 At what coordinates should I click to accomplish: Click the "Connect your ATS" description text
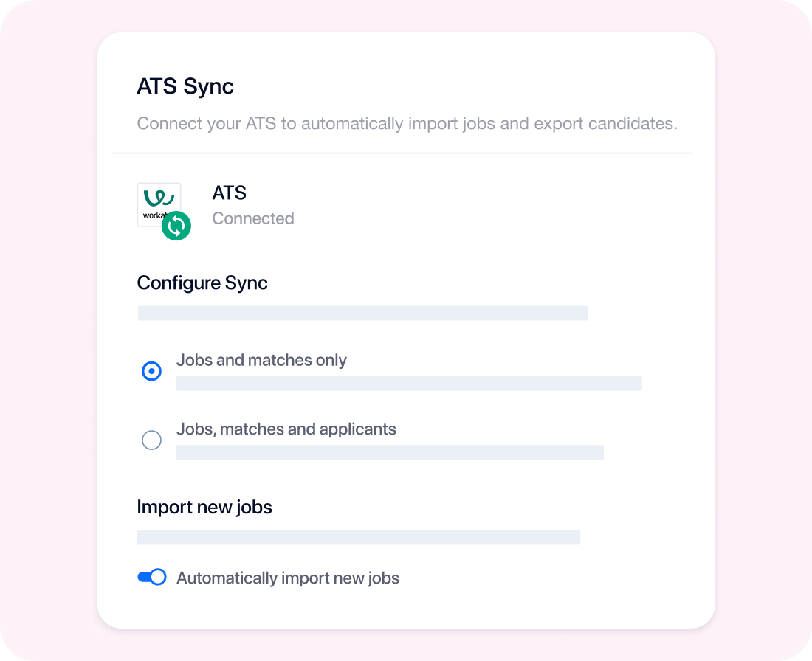pyautogui.click(x=407, y=123)
